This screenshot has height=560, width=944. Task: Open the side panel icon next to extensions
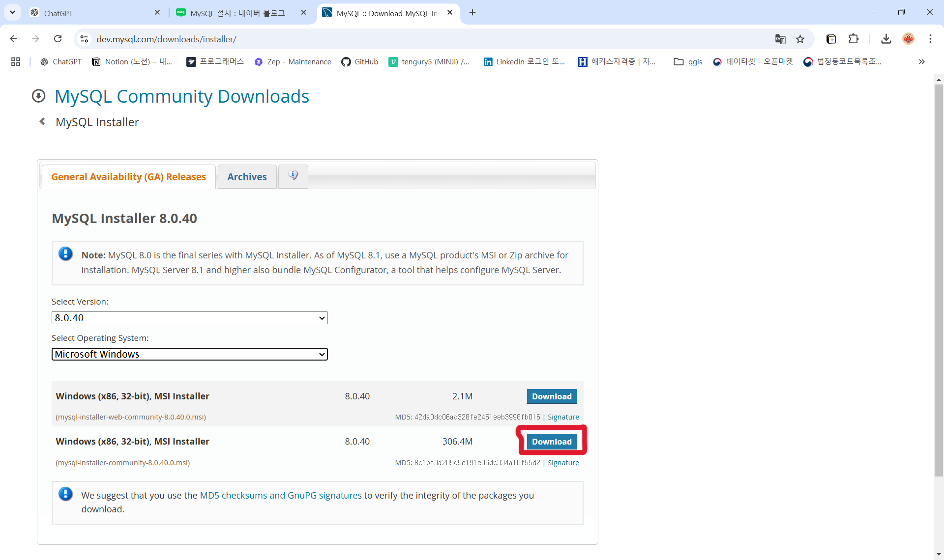831,39
